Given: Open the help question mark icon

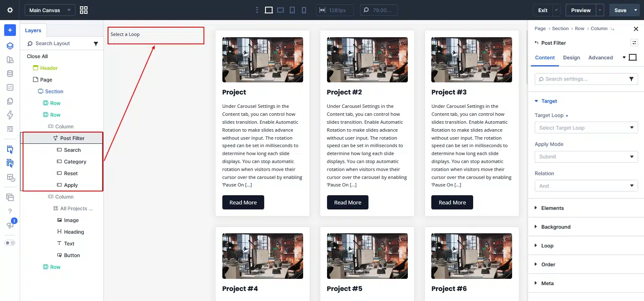Looking at the screenshot, I should 10,211.
